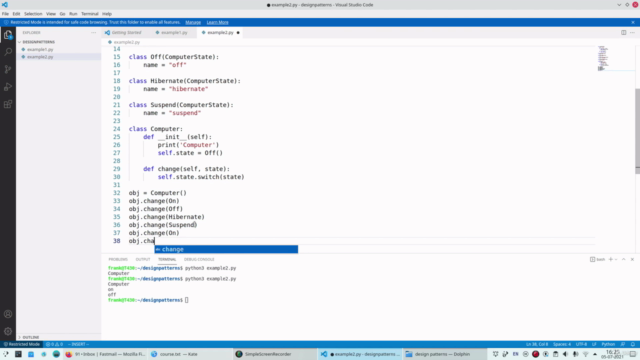Show hidden system tray icons arrow
Image resolution: width=640 pixels, height=360 pixels.
595,354
